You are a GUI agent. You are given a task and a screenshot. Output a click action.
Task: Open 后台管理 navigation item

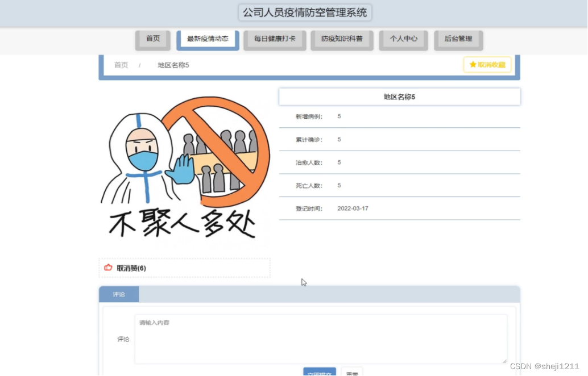pos(458,39)
